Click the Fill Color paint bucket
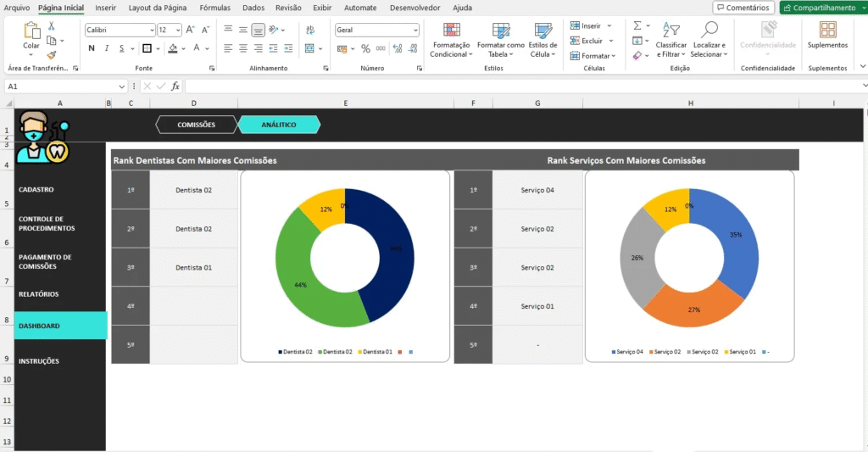 click(x=172, y=48)
